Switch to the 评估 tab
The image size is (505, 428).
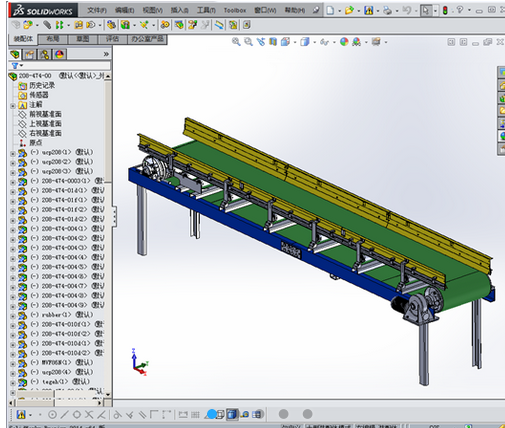[112, 39]
